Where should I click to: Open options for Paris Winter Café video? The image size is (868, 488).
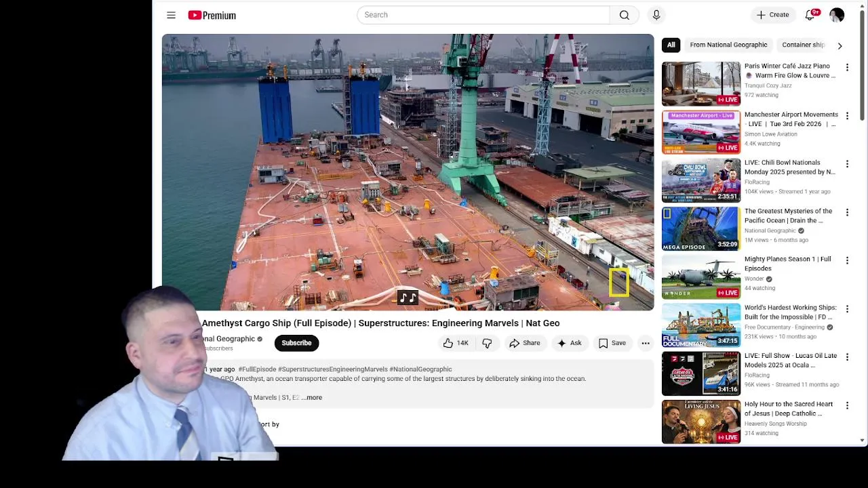(x=847, y=67)
